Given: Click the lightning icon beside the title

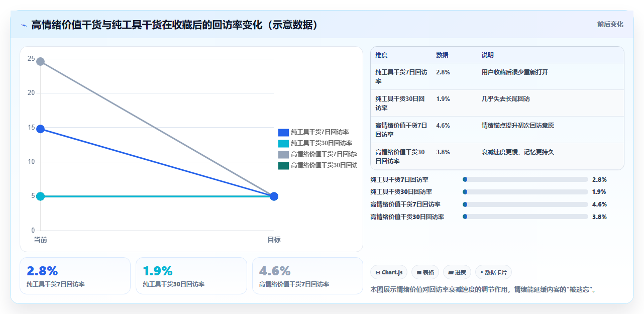Looking at the screenshot, I should coord(24,25).
